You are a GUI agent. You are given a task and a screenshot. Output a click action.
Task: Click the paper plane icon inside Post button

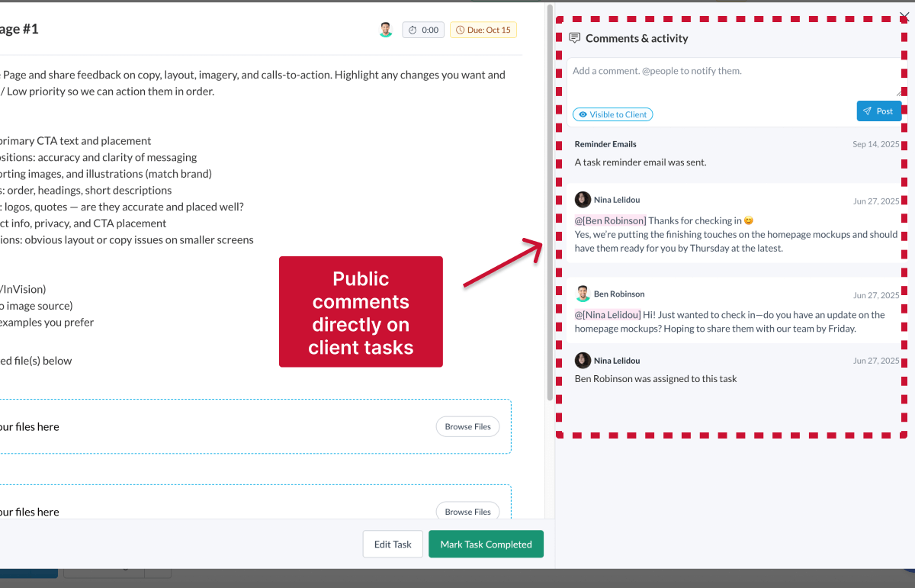[865, 111]
